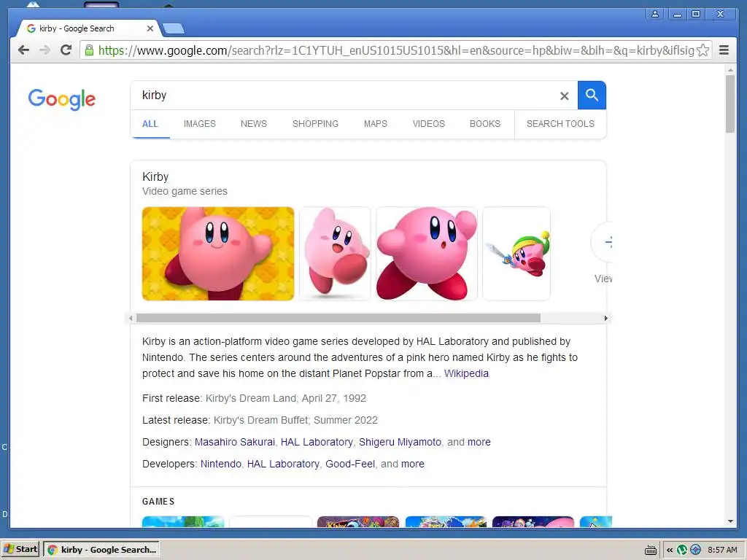Screen dimensions: 747x560
Task: Click the vertical page scrollbar thumb
Action: [730, 104]
